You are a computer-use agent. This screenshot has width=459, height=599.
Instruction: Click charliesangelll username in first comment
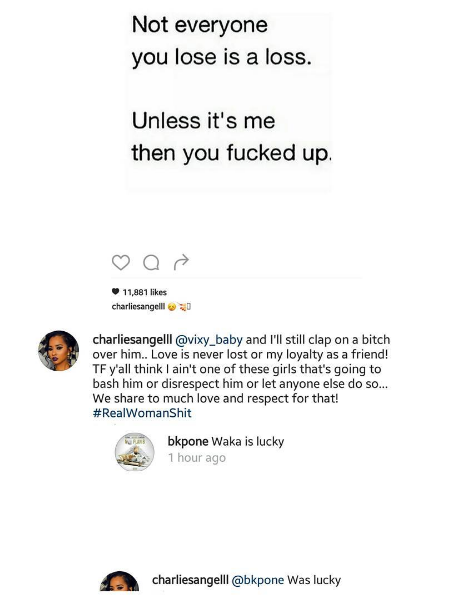132,340
